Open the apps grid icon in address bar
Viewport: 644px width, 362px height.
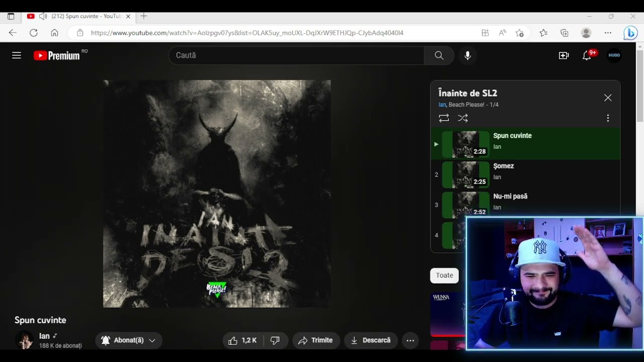[x=485, y=33]
